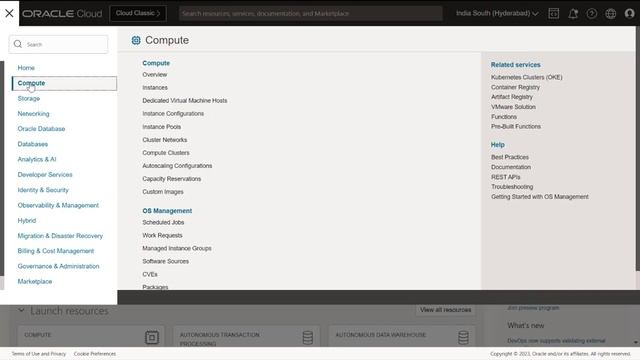Click the Autonomous Data Warehouse database icon
Viewport: 640px width, 360px height.
click(x=463, y=337)
